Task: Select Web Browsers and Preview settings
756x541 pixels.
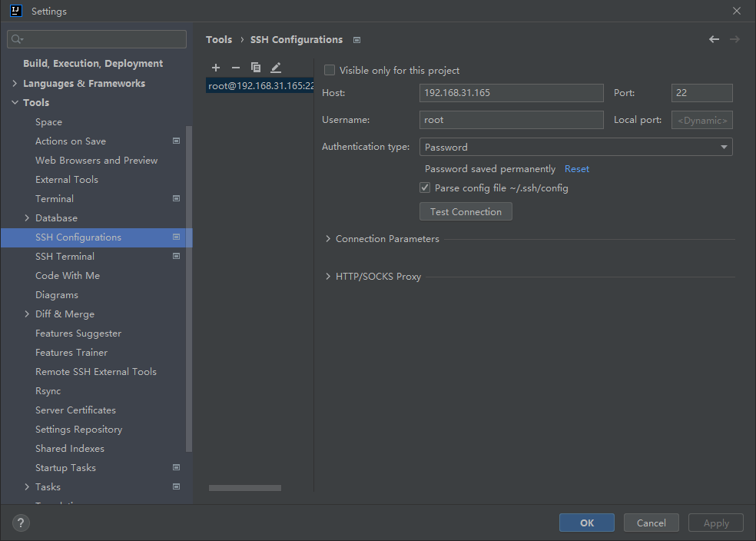Action: (x=96, y=161)
